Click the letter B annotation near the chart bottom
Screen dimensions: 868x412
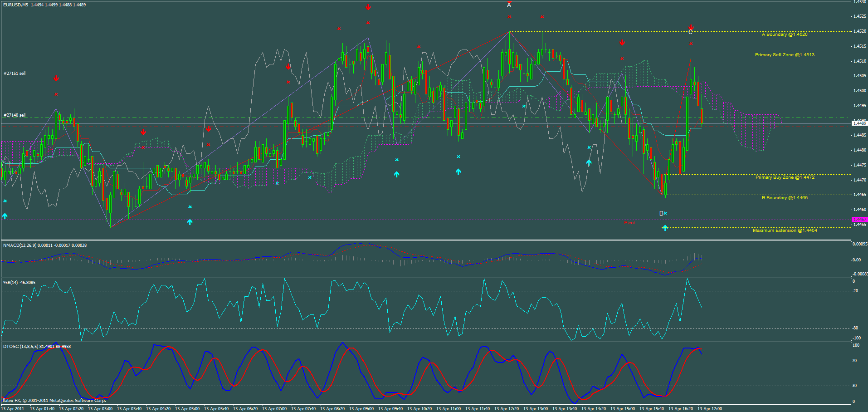point(661,213)
